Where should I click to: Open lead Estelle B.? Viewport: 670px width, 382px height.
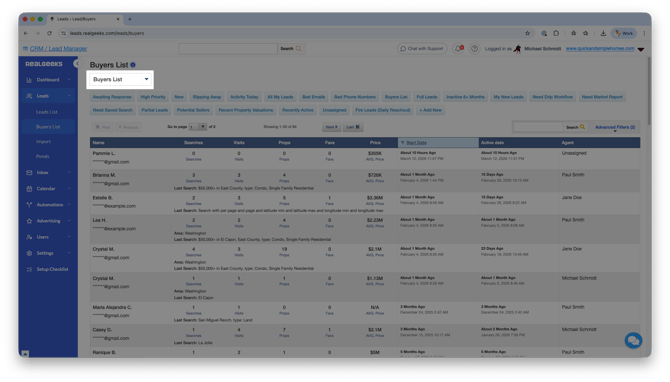pos(103,198)
